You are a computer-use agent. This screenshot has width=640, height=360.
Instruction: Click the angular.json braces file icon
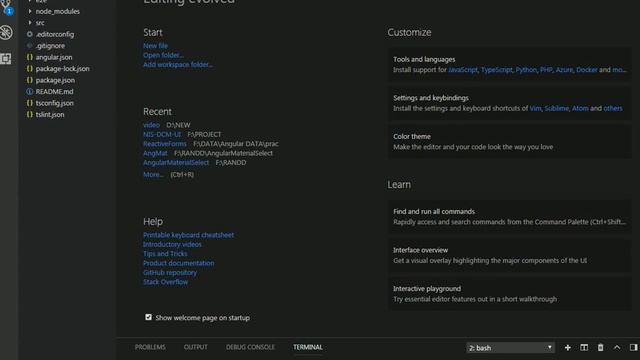coord(29,57)
